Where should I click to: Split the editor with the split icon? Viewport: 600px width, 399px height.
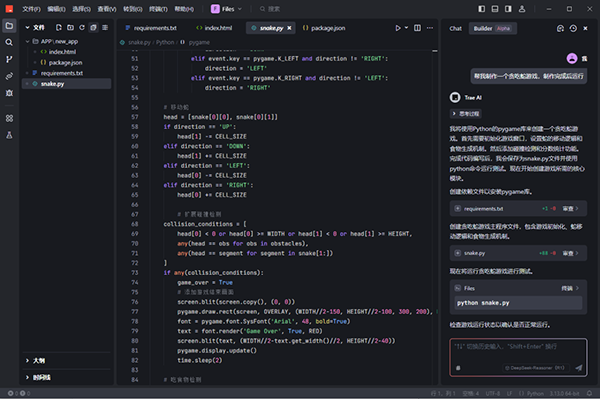click(x=417, y=28)
